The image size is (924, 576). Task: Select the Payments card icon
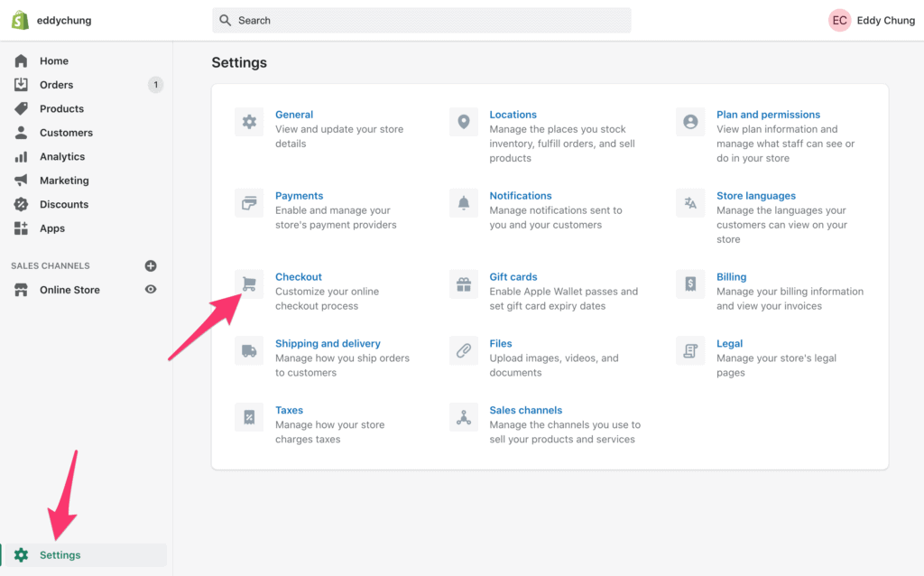249,202
